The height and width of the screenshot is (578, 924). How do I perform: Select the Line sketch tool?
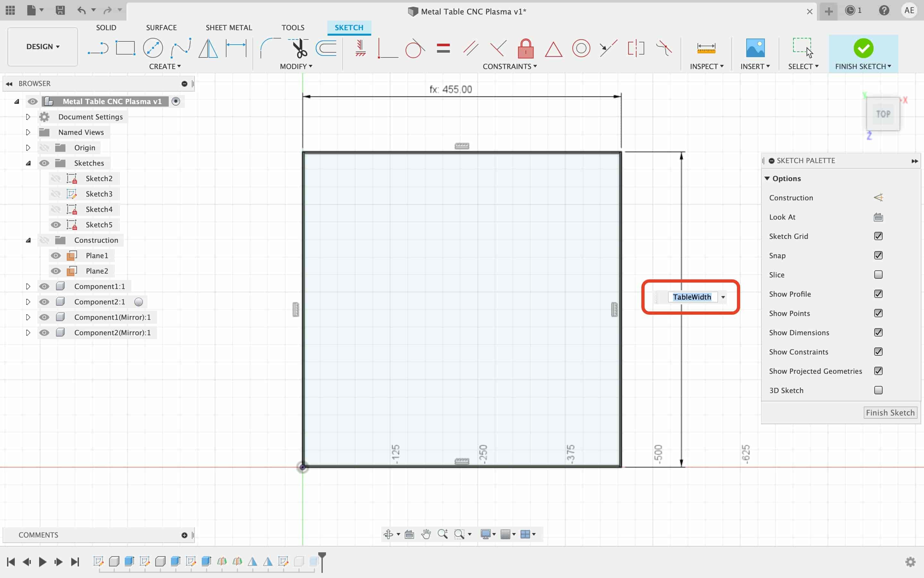98,48
